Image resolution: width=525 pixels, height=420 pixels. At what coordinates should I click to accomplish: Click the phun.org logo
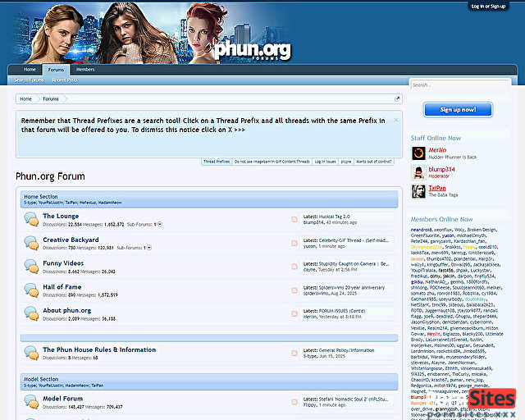tap(253, 51)
